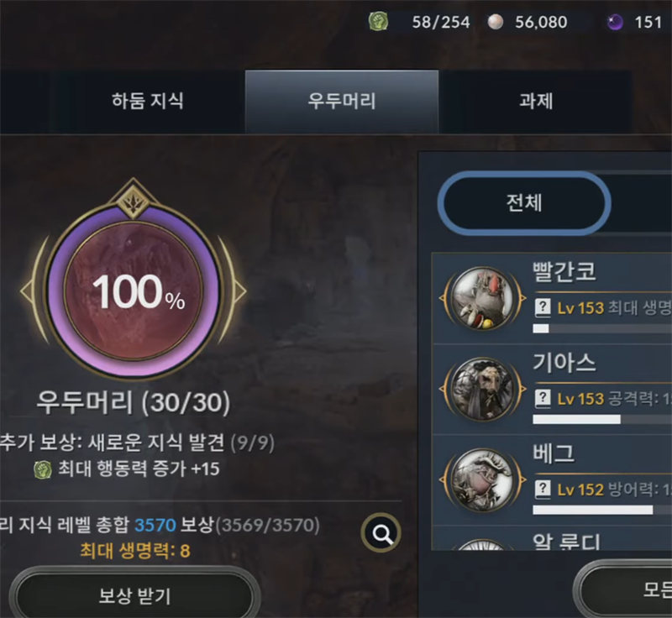672x618 pixels.
Task: Click the 보상 받기 button
Action: click(x=134, y=595)
